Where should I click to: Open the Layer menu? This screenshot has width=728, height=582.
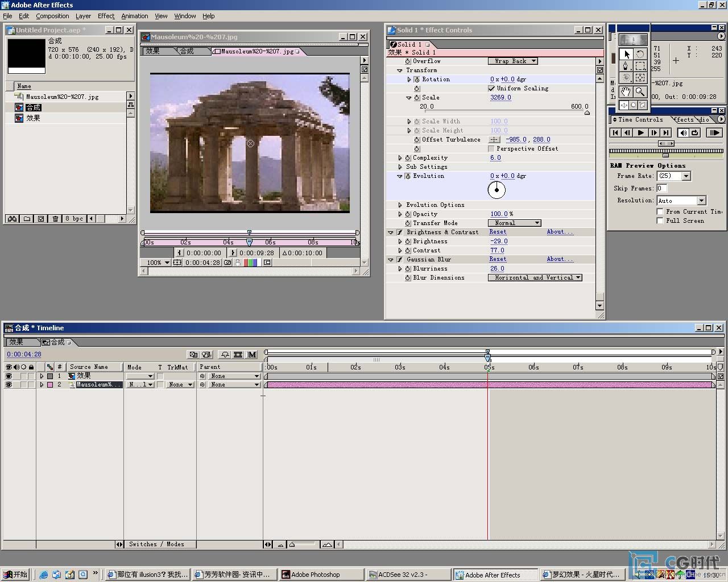(x=83, y=16)
